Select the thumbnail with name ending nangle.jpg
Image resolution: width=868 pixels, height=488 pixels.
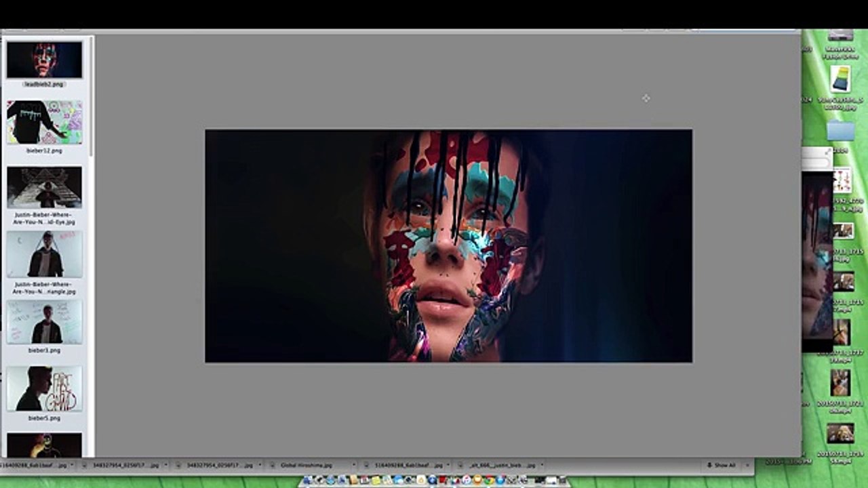44,254
